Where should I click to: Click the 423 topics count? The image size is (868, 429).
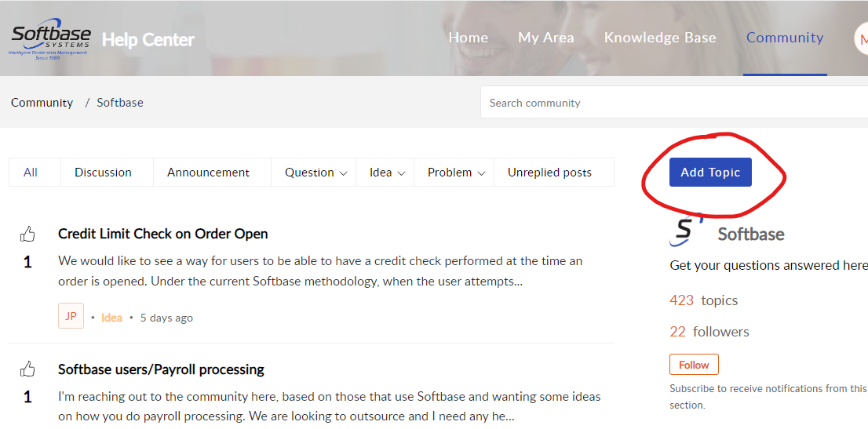click(704, 300)
